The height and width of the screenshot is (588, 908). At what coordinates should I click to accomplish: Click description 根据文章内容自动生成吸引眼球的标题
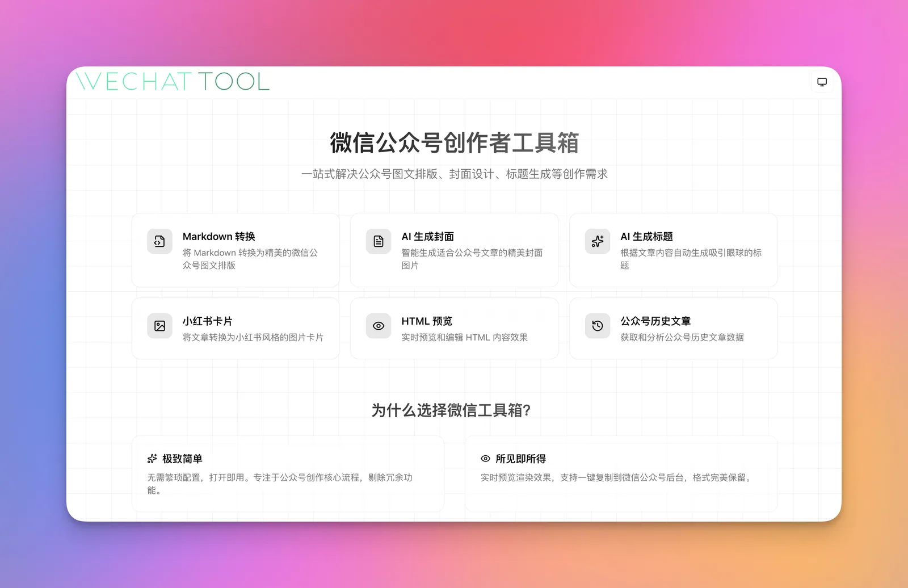coord(691,259)
